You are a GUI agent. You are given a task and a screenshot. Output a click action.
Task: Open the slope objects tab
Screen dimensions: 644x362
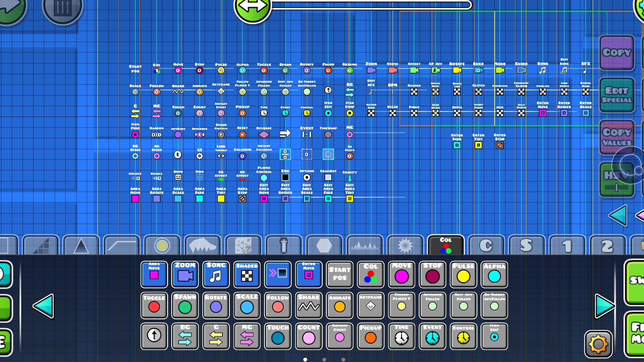point(122,245)
